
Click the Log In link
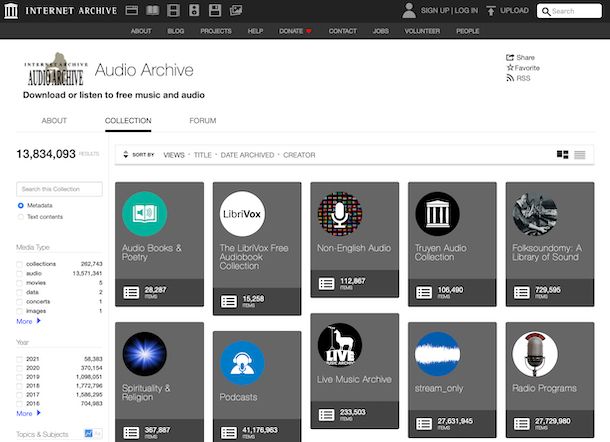point(466,11)
